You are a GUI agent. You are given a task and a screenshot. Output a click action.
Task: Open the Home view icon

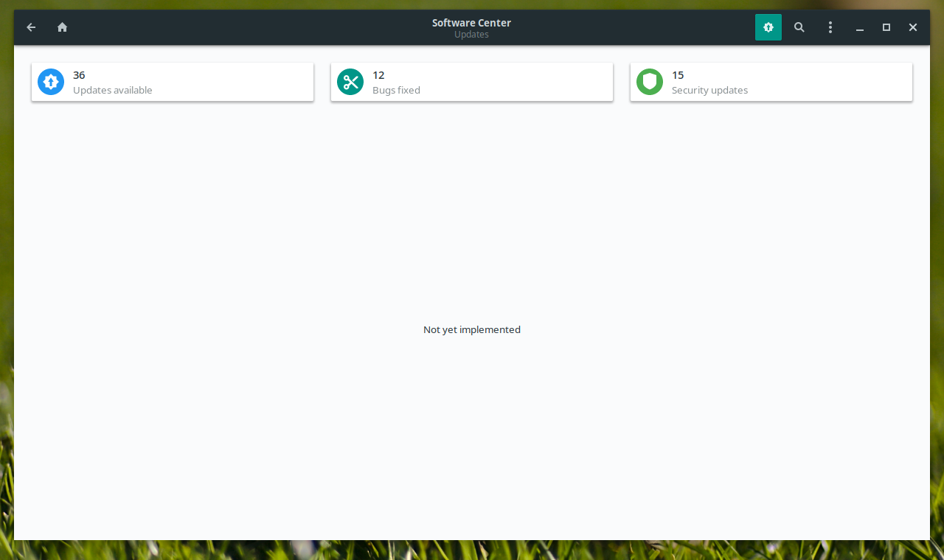pyautogui.click(x=62, y=27)
